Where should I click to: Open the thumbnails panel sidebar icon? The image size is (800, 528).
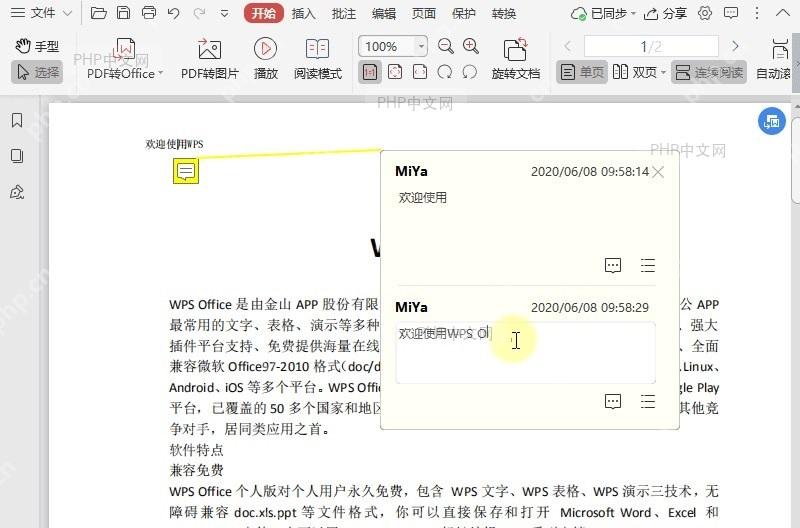(x=17, y=156)
